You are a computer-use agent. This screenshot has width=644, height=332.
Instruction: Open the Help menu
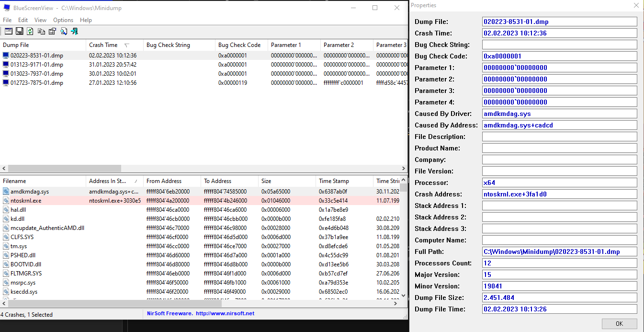[x=86, y=20]
